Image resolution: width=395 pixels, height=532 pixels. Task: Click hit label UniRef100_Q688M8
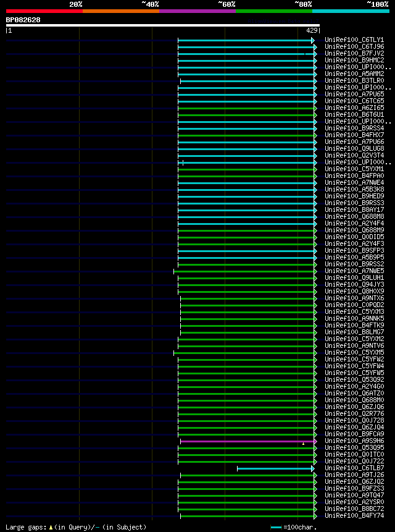tap(354, 216)
